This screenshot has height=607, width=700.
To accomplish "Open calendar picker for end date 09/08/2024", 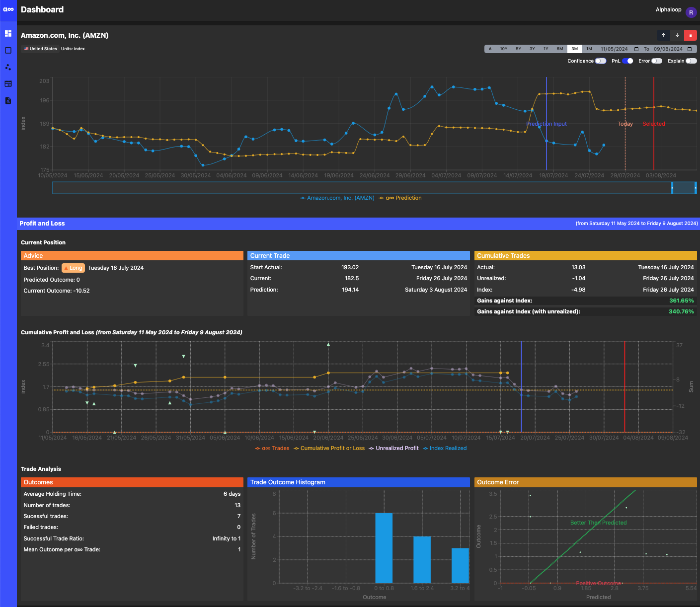I will 690,49.
